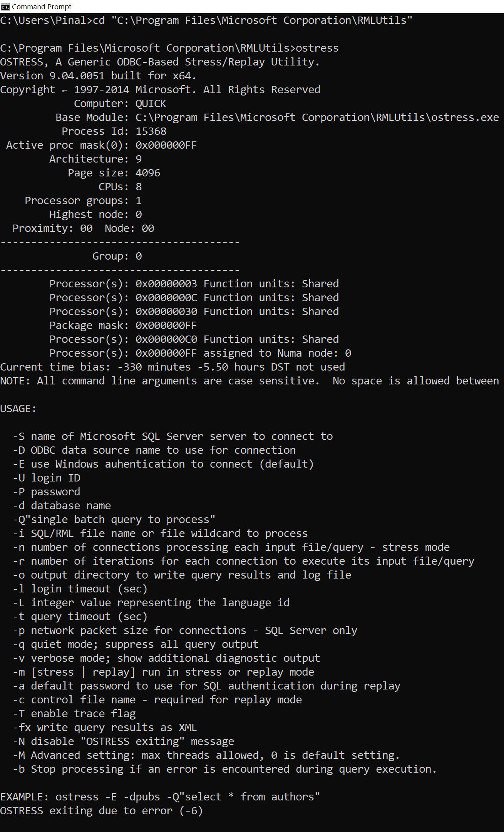Viewport: 504px width, 832px height.
Task: Click the 'Processor groups: 1' line
Action: pyautogui.click(x=83, y=201)
